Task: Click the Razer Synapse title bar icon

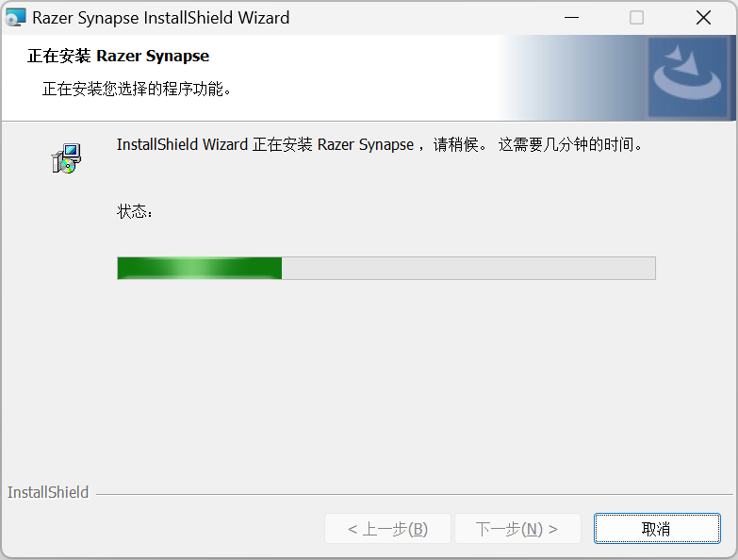Action: [15, 17]
